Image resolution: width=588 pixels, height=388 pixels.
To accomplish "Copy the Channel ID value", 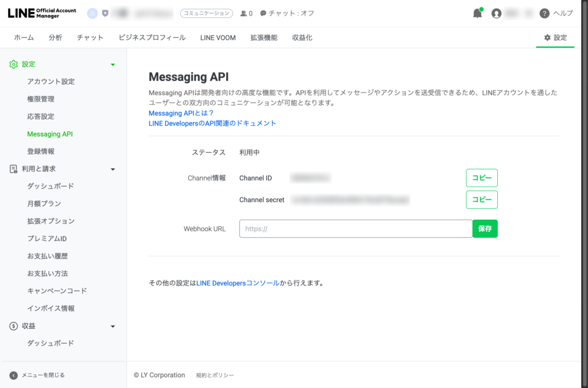I will (x=481, y=178).
